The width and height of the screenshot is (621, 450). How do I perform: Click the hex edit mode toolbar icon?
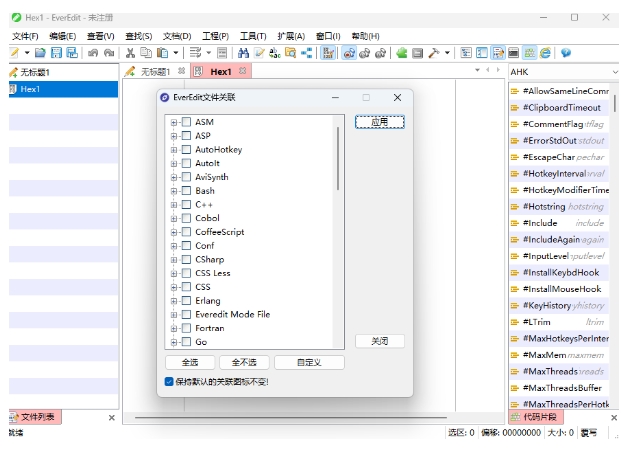point(328,53)
